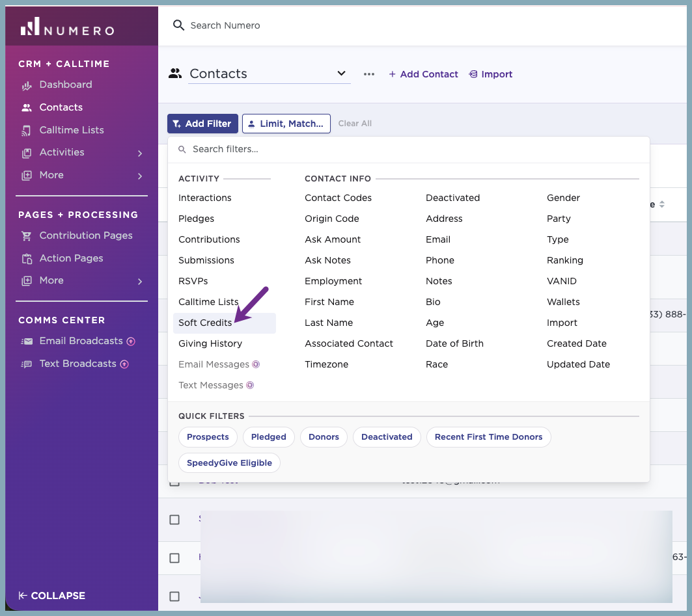The width and height of the screenshot is (692, 616).
Task: Open Limit, Match options dropdown
Action: tap(286, 124)
